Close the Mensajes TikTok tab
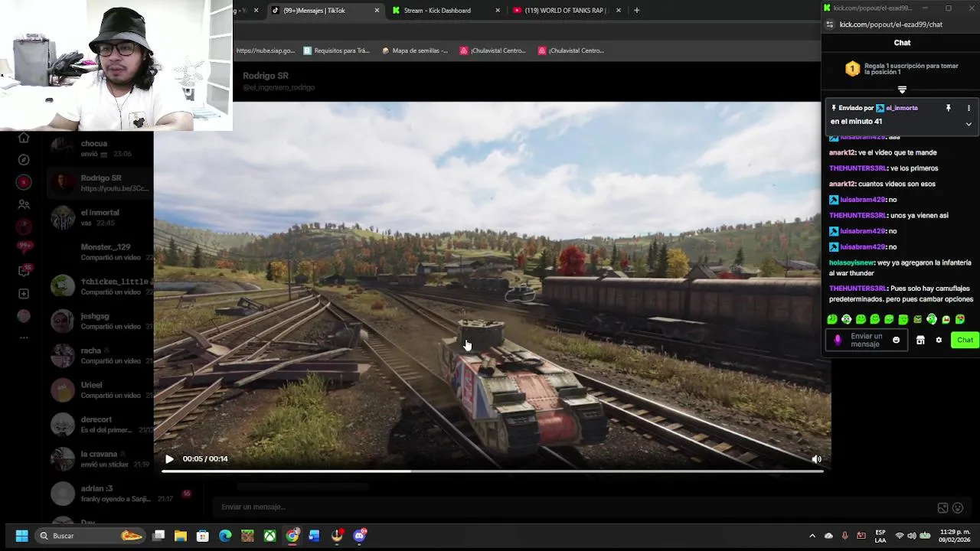The image size is (980, 551). point(377,11)
